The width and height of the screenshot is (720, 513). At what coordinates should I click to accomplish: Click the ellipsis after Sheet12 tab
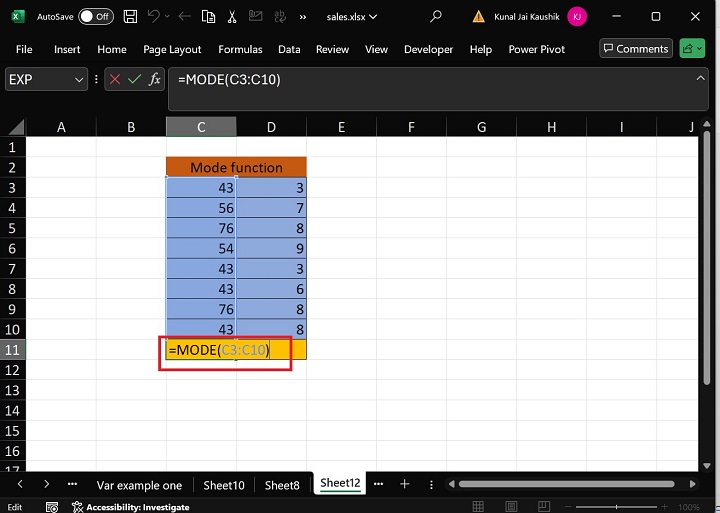click(378, 484)
